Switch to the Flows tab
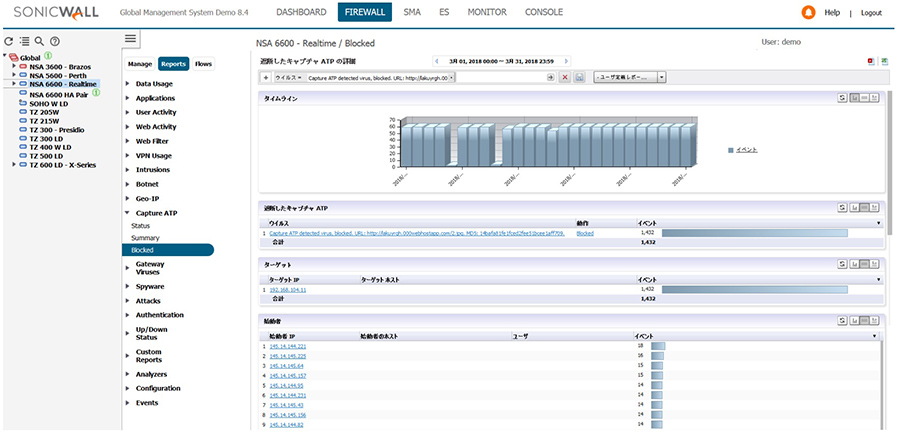The image size is (900, 448). pyautogui.click(x=203, y=64)
